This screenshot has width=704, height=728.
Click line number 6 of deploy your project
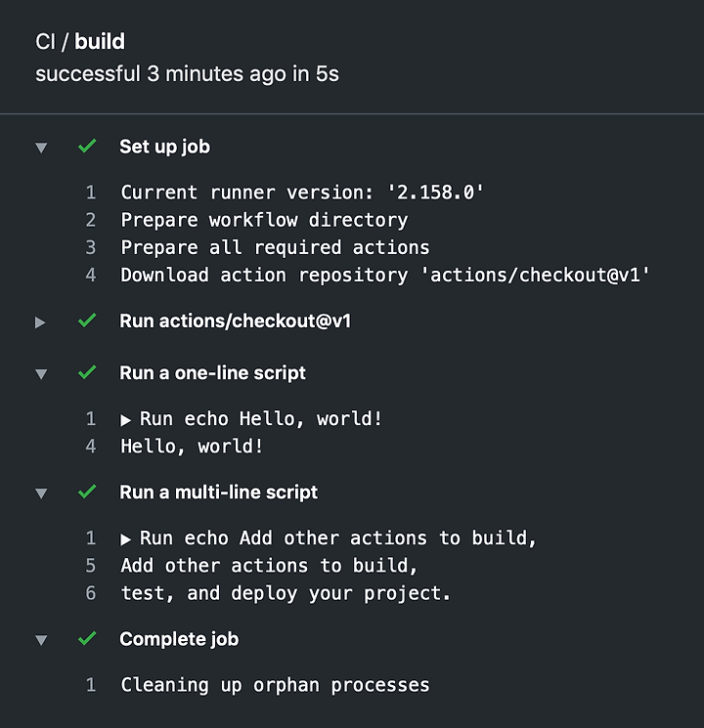click(91, 593)
